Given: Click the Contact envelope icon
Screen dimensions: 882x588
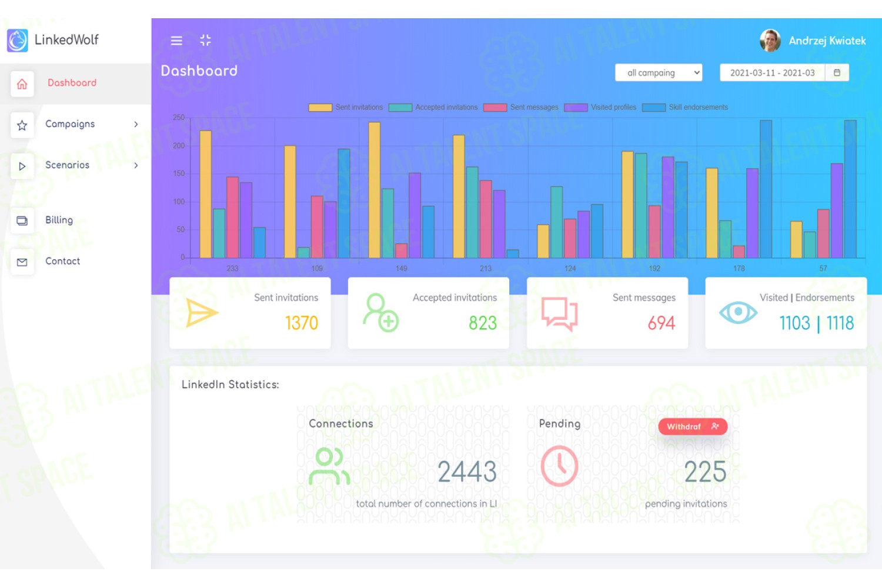Looking at the screenshot, I should click(22, 262).
